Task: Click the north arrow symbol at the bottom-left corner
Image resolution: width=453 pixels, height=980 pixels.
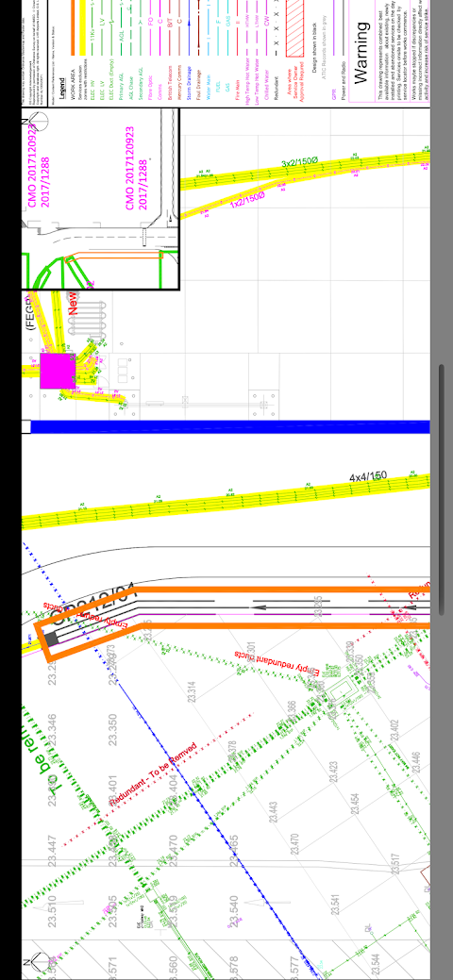Action: click(x=36, y=964)
